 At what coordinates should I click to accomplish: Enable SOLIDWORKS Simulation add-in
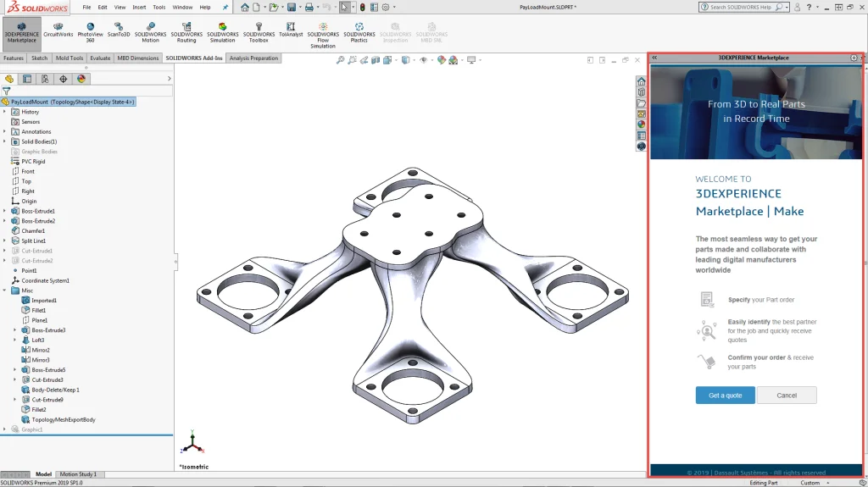click(x=223, y=33)
